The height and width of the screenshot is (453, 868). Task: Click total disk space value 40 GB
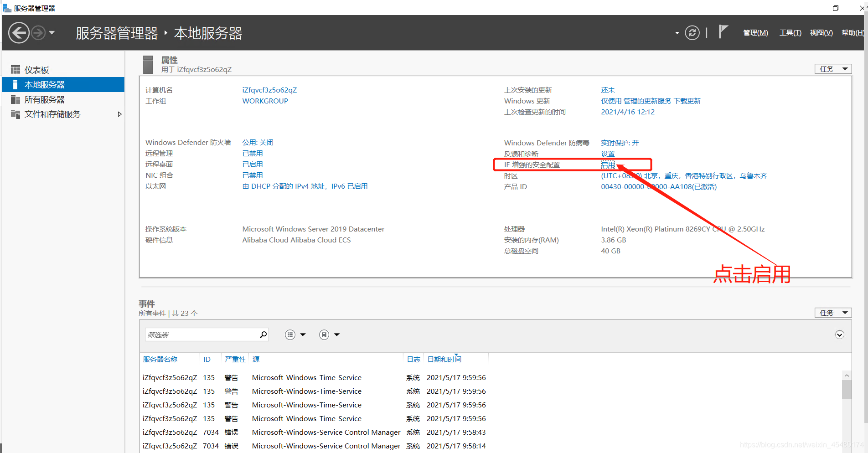(x=610, y=251)
